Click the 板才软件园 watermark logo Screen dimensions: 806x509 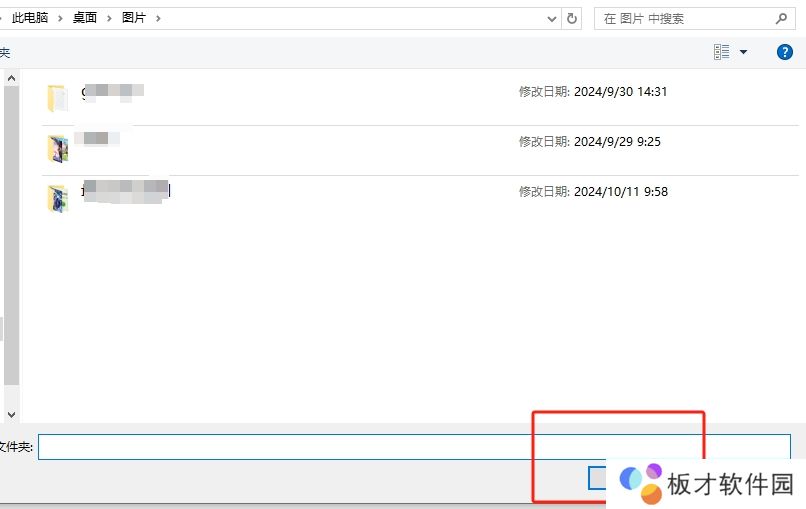pyautogui.click(x=707, y=484)
